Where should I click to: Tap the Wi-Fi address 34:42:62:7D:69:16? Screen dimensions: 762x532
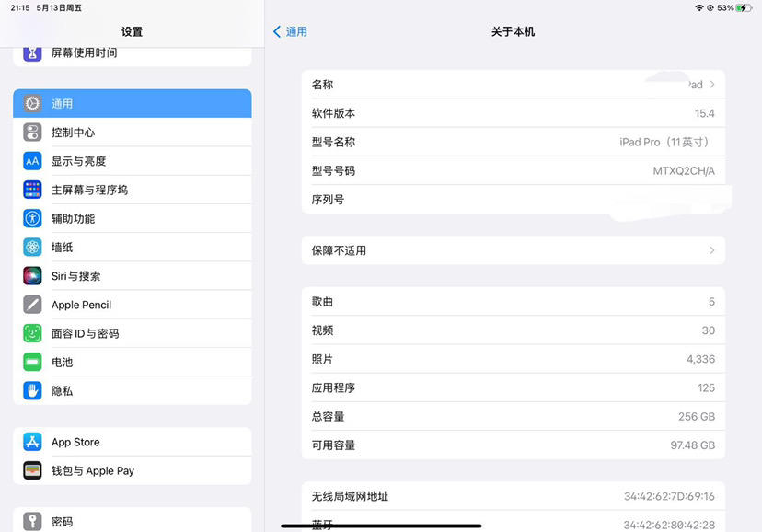[670, 496]
